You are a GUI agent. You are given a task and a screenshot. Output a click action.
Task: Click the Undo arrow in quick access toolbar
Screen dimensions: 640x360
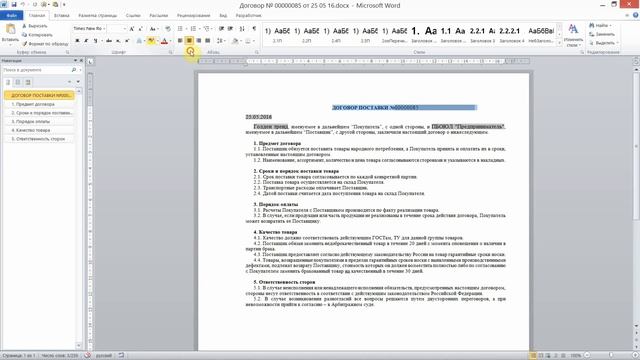[x=23, y=4]
